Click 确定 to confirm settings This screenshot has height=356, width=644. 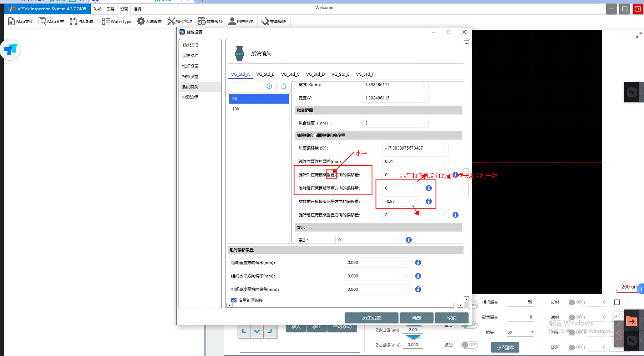tap(417, 318)
